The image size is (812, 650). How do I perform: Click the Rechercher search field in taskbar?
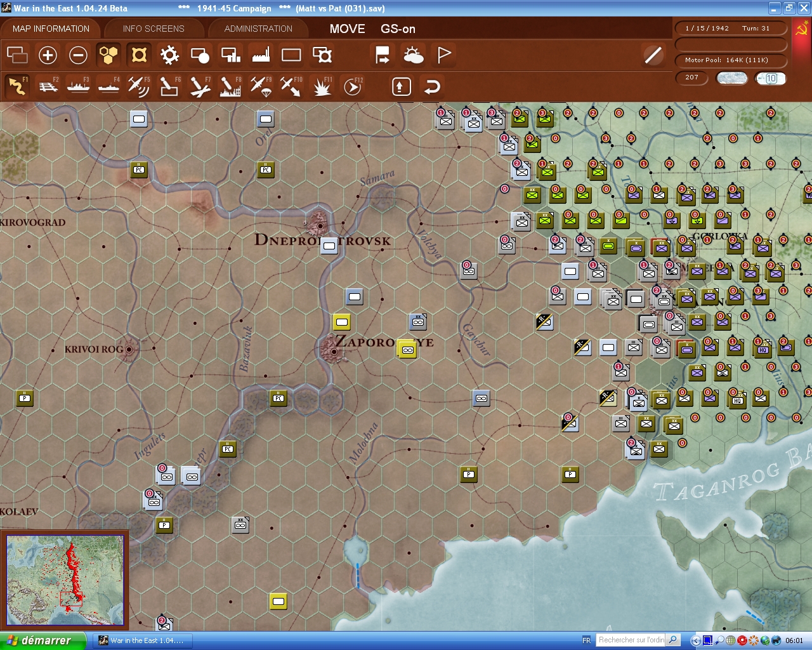click(x=632, y=640)
